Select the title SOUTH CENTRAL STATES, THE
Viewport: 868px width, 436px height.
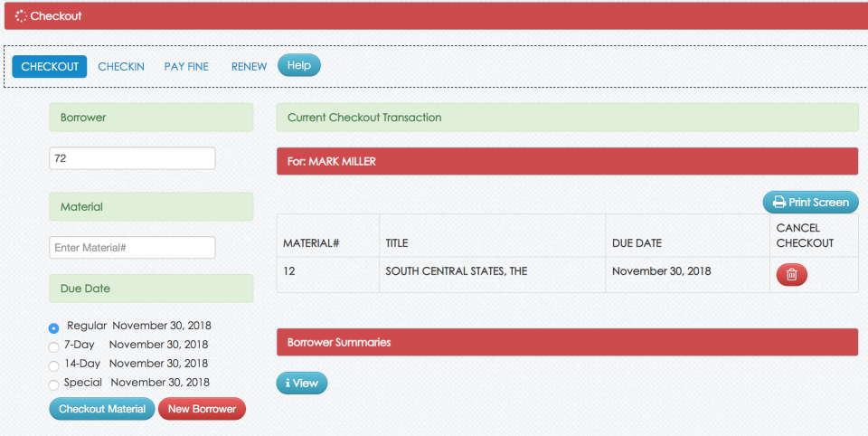pos(456,270)
